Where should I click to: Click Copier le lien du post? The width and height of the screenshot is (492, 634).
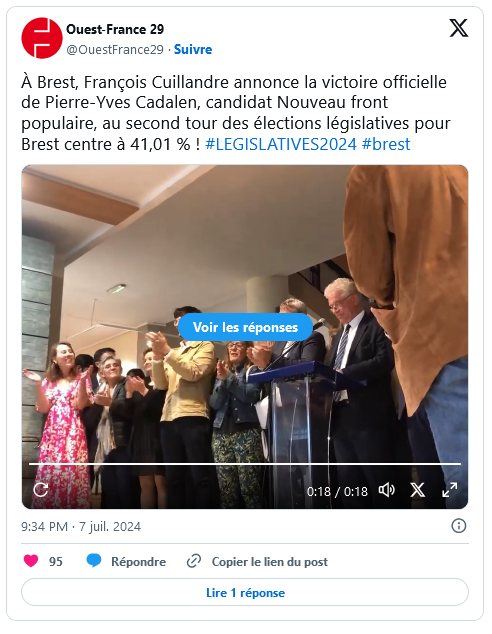pyautogui.click(x=270, y=562)
